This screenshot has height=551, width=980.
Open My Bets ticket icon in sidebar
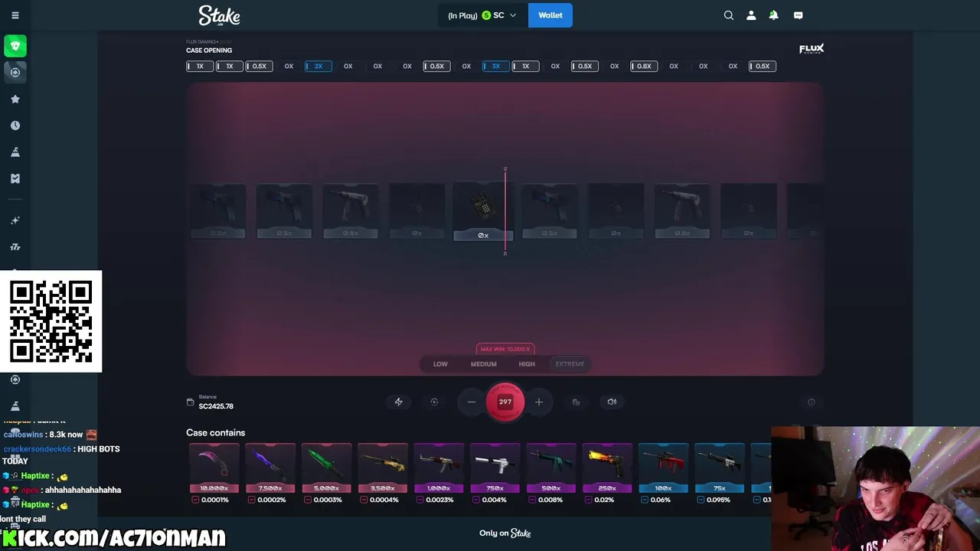(15, 178)
